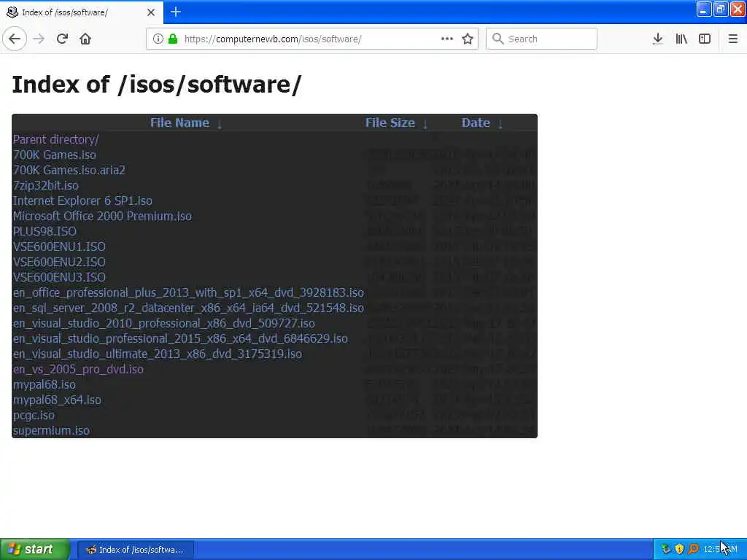Close the Index of /isos/software/ tab

[151, 12]
